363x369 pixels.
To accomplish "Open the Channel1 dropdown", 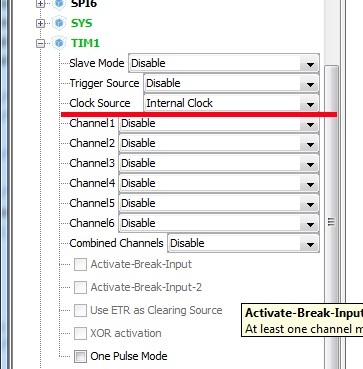I will [219, 123].
